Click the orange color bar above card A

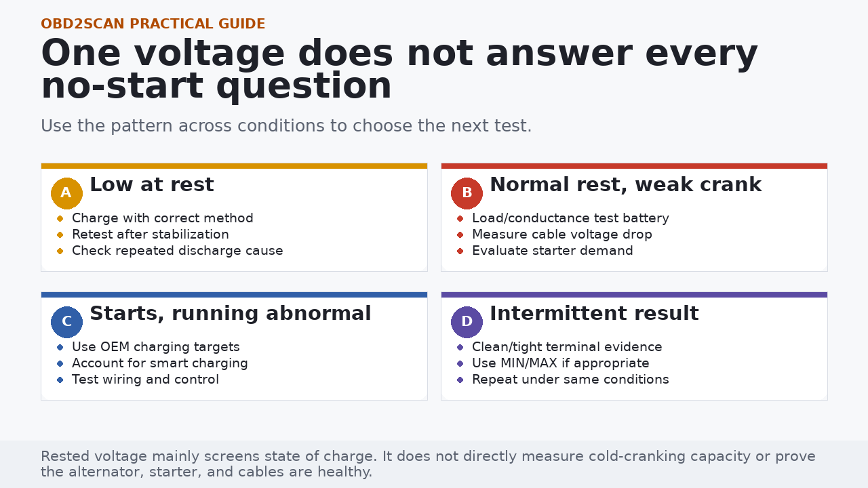(x=234, y=165)
